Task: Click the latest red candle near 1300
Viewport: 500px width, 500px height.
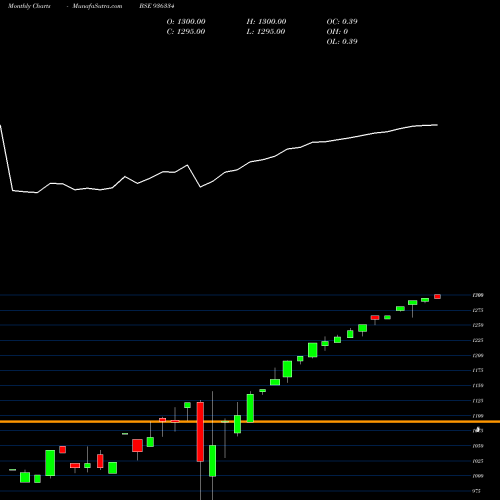Action: point(437,297)
